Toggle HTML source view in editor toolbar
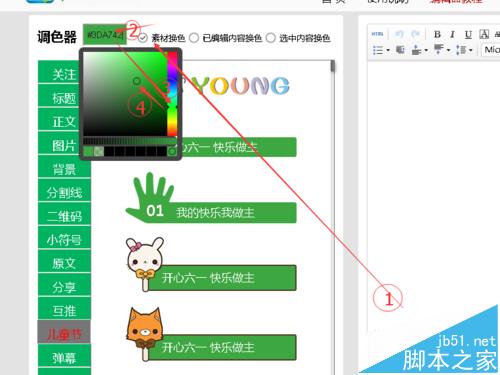This screenshot has height=375, width=500. [x=377, y=34]
